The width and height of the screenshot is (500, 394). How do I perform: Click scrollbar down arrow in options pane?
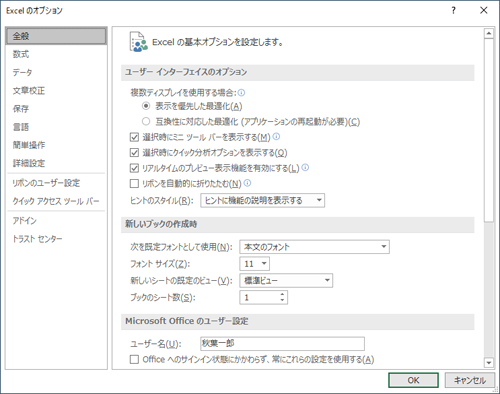coord(489,363)
